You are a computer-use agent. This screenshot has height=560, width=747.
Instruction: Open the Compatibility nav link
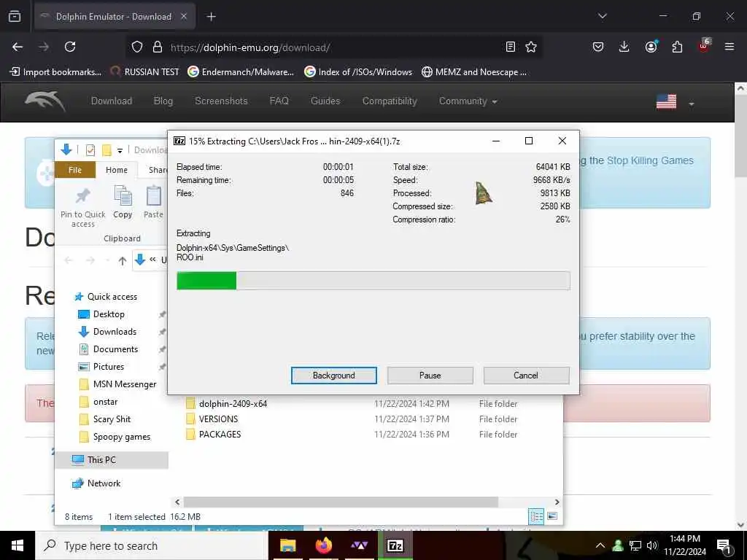(390, 101)
